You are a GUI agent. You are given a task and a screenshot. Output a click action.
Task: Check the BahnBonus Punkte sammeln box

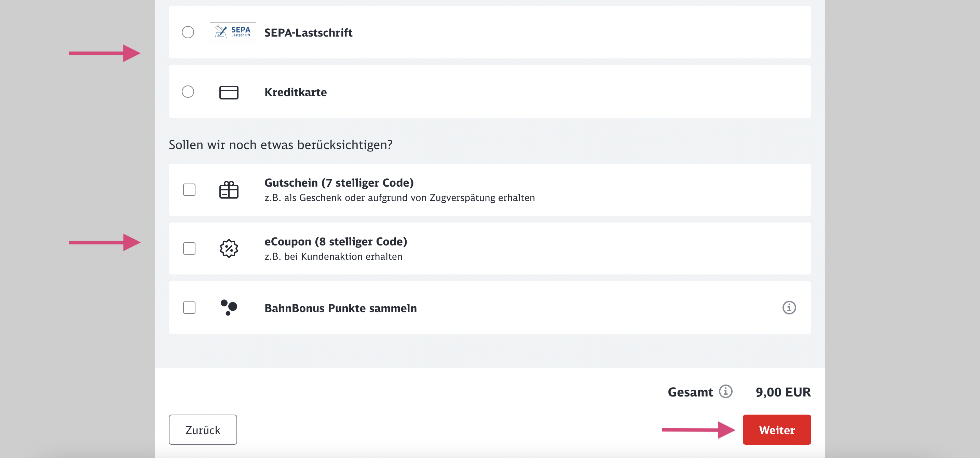click(189, 307)
